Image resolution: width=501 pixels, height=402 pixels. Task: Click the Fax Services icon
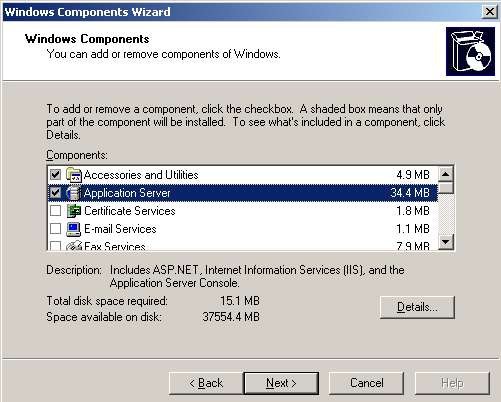[x=74, y=246]
